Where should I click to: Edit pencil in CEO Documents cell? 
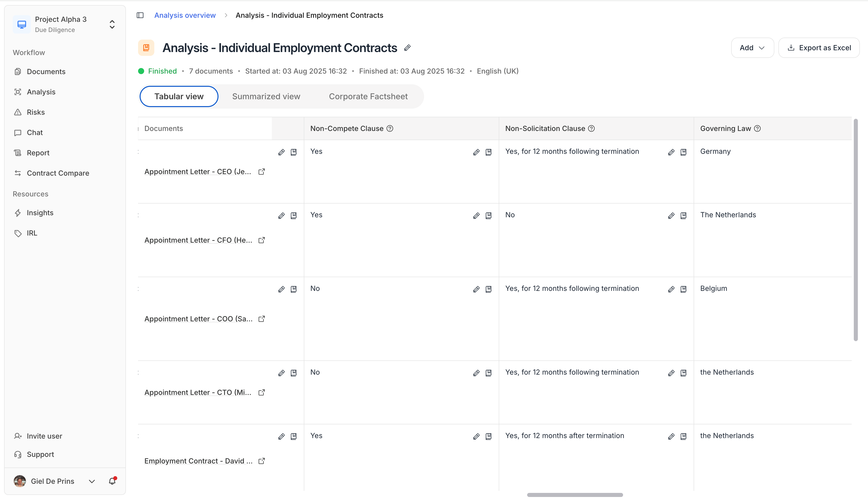coord(281,152)
